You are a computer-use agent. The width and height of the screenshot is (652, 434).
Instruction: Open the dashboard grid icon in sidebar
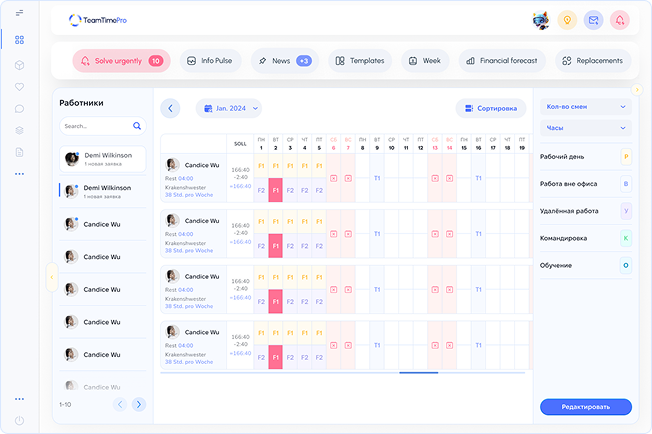(19, 40)
